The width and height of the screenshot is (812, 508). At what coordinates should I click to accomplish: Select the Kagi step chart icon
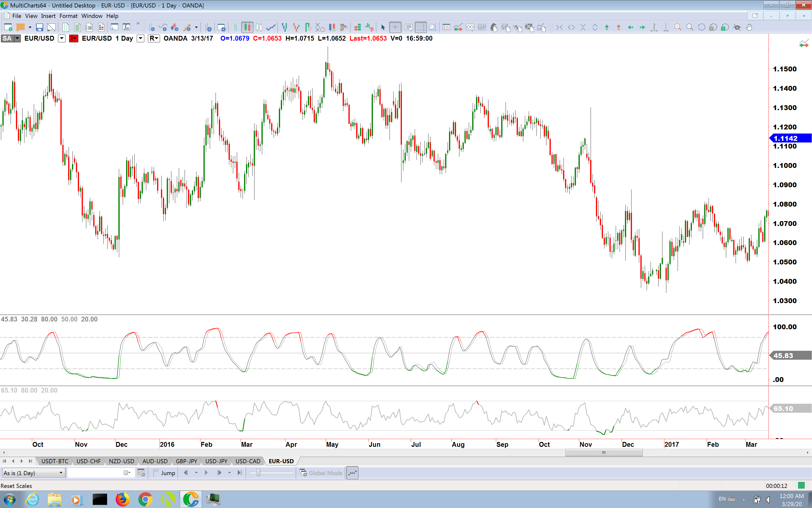pyautogui.click(x=308, y=27)
